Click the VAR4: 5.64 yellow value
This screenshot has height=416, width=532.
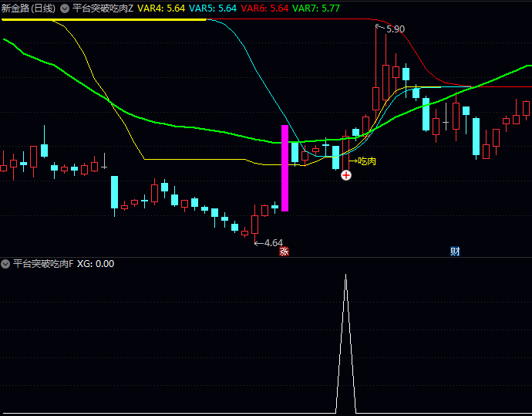pyautogui.click(x=161, y=8)
